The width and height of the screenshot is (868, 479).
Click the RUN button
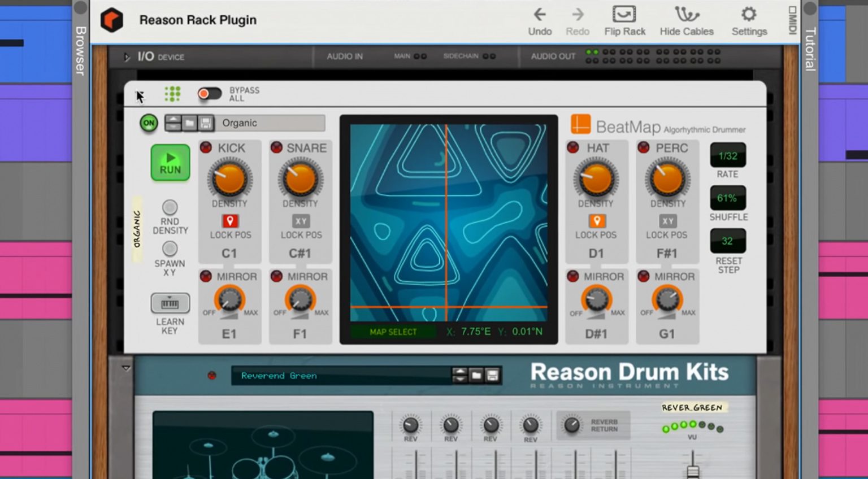tap(170, 164)
